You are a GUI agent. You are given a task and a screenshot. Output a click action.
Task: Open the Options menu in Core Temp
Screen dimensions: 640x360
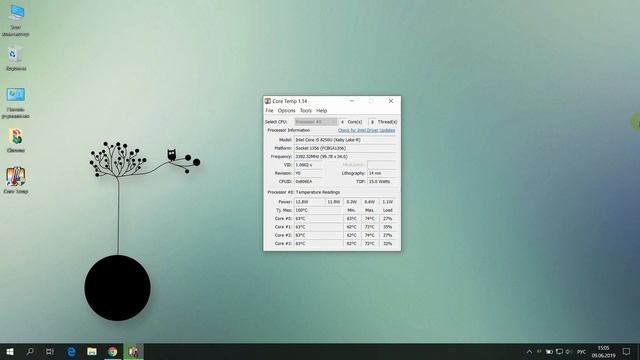(x=286, y=111)
